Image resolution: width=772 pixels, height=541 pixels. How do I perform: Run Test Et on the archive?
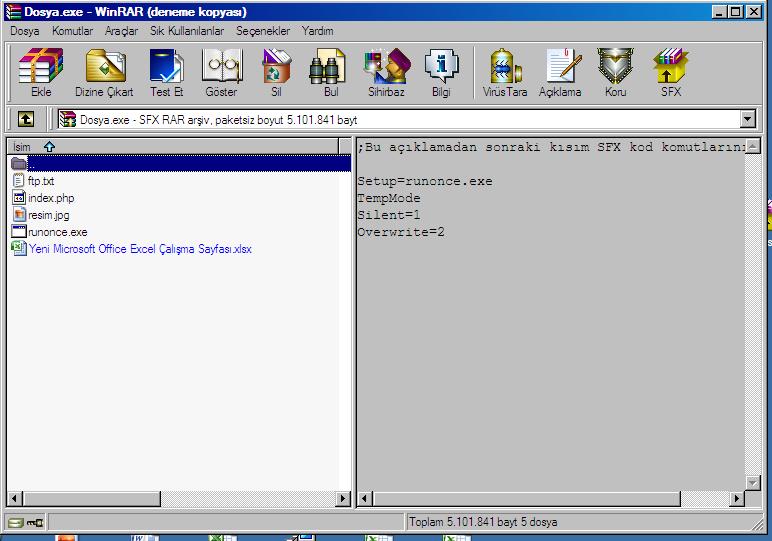[x=166, y=72]
